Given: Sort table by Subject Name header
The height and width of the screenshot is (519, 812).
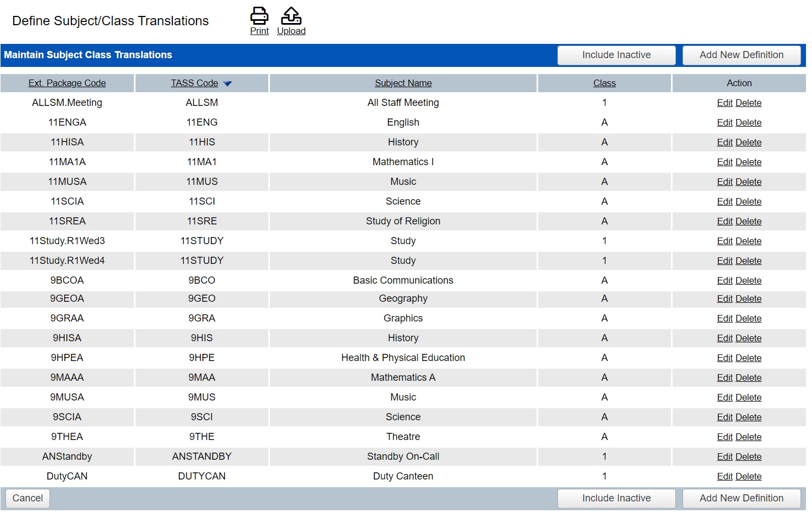Looking at the screenshot, I should click(x=403, y=83).
